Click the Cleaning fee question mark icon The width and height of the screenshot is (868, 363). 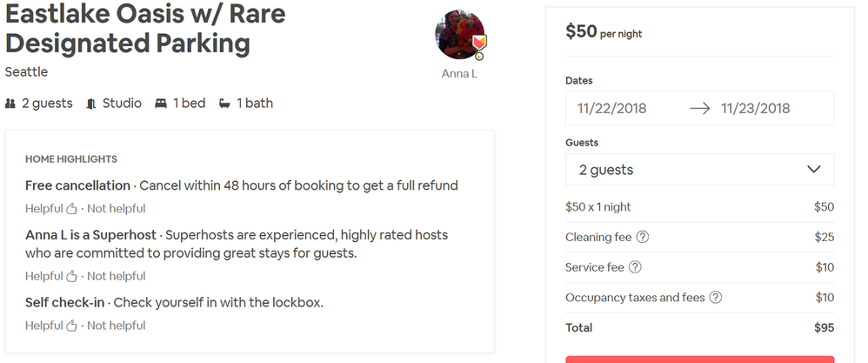[x=644, y=238]
